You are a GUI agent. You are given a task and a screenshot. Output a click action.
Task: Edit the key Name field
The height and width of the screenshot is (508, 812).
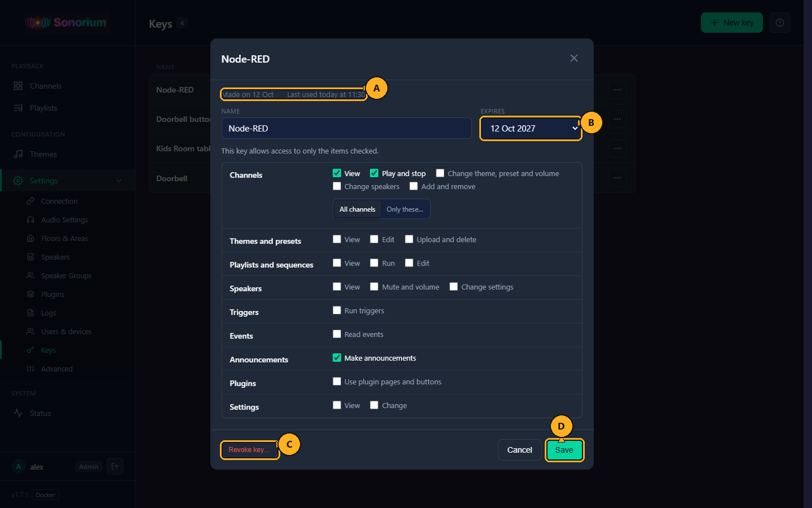pyautogui.click(x=347, y=129)
